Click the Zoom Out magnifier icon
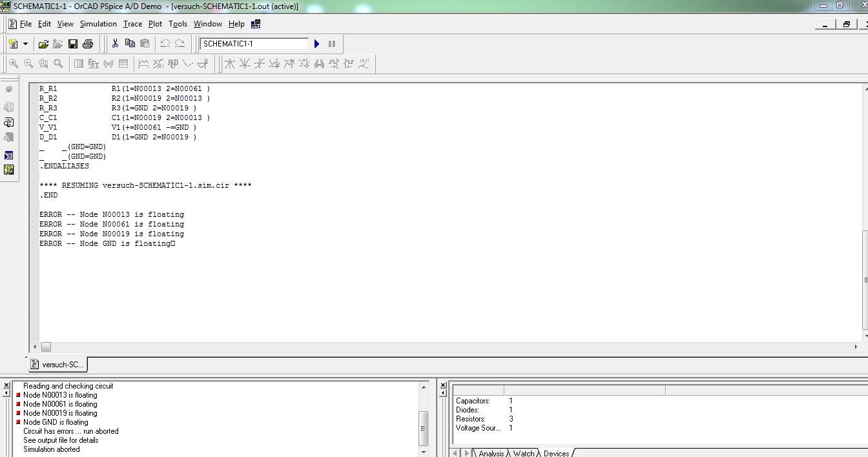This screenshot has width=868, height=457. 28,64
